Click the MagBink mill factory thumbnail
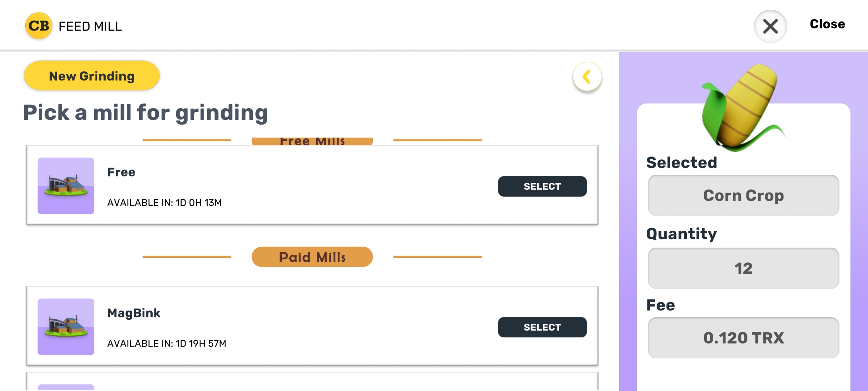The height and width of the screenshot is (391, 868). point(66,327)
